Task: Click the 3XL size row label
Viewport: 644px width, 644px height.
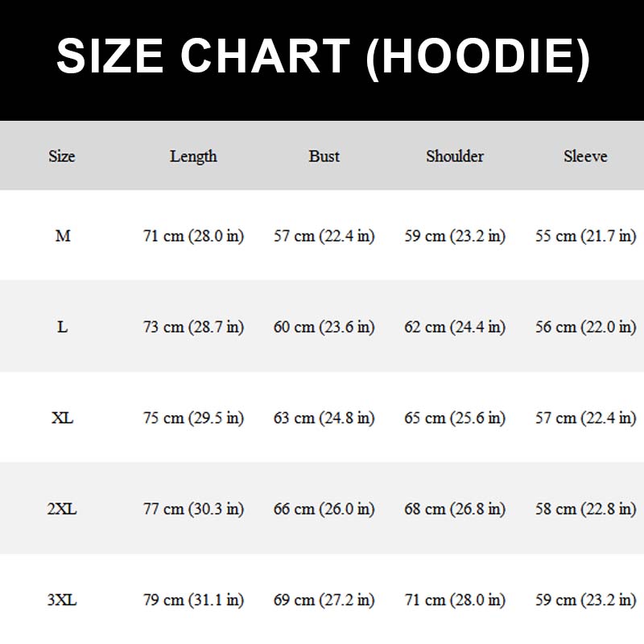Action: (63, 600)
